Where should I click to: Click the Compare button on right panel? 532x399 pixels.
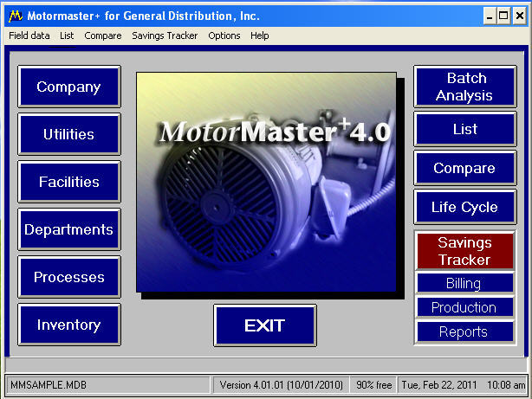465,168
